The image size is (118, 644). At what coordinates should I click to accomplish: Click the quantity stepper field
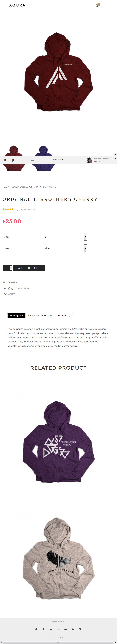pyautogui.click(x=7, y=268)
